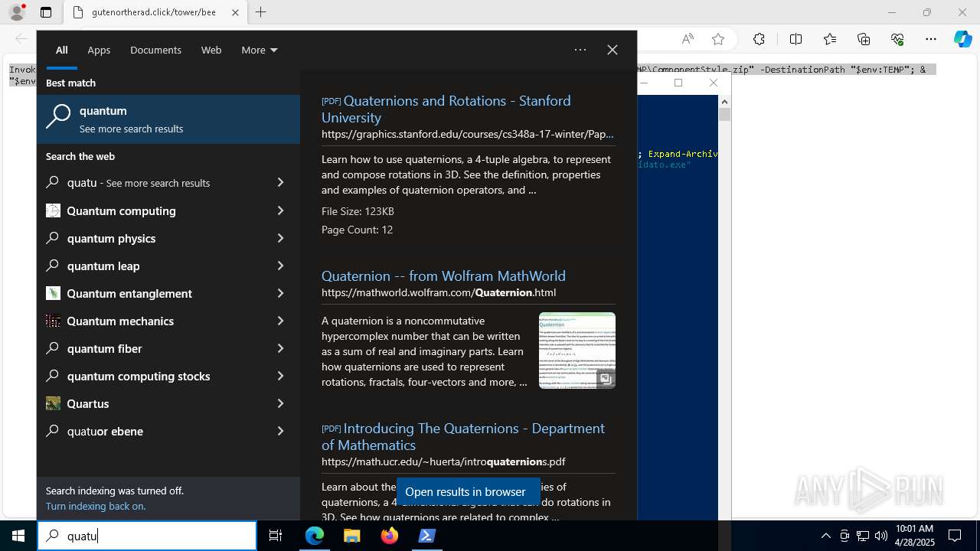The image size is (980, 551).
Task: Expand quantum physics suggestion arrow
Action: tap(280, 238)
